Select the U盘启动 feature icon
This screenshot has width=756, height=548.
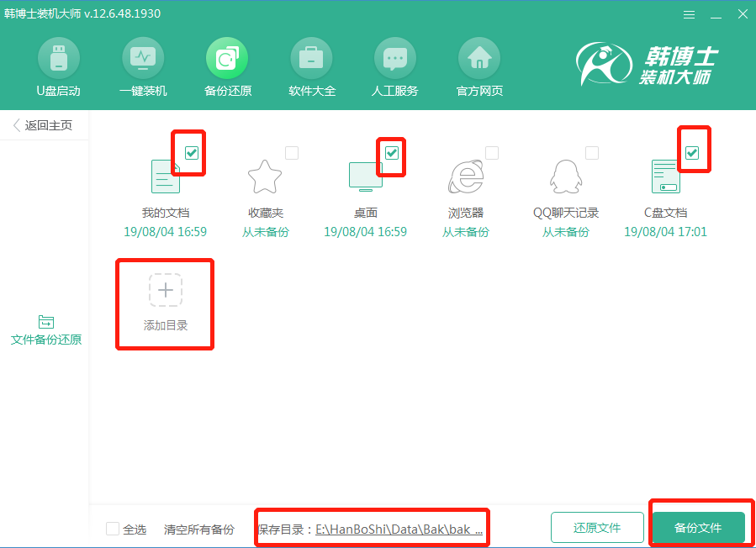click(58, 59)
